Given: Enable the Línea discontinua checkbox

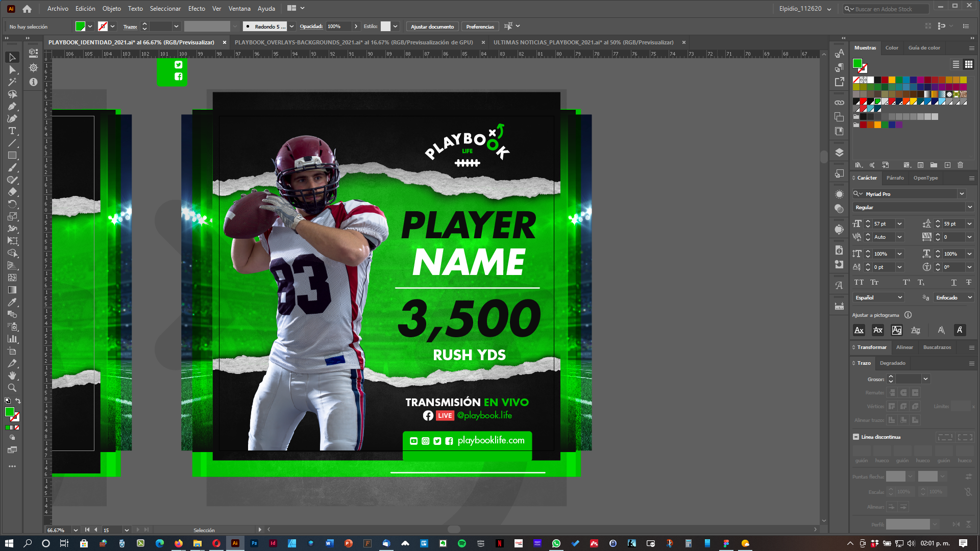Looking at the screenshot, I should (856, 437).
